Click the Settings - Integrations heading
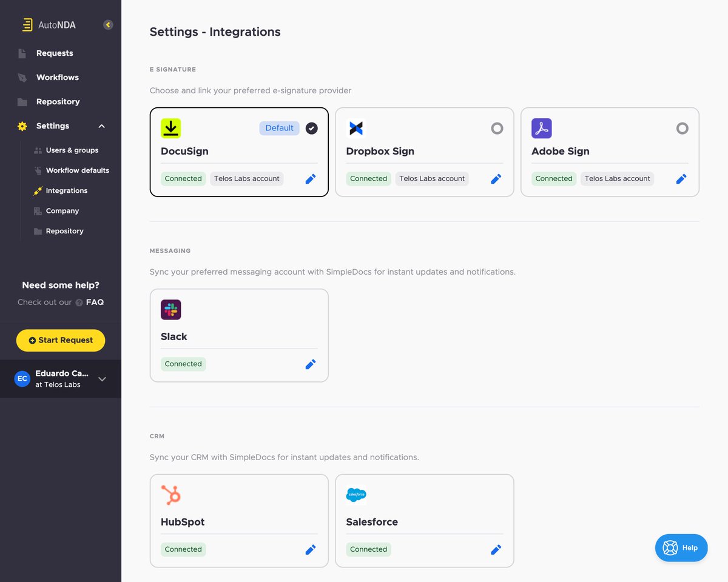Screen dimensions: 728x582 click(x=215, y=32)
